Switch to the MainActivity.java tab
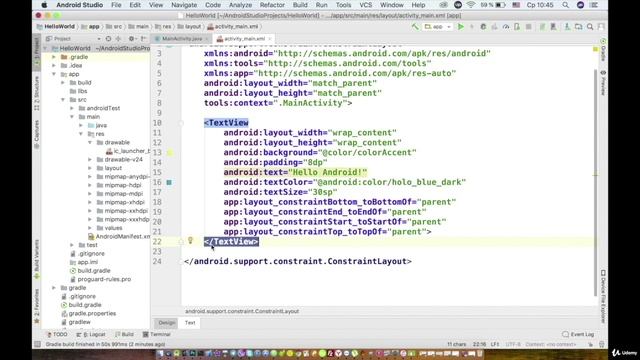Viewport: 640px width, 360px height. tap(182, 39)
